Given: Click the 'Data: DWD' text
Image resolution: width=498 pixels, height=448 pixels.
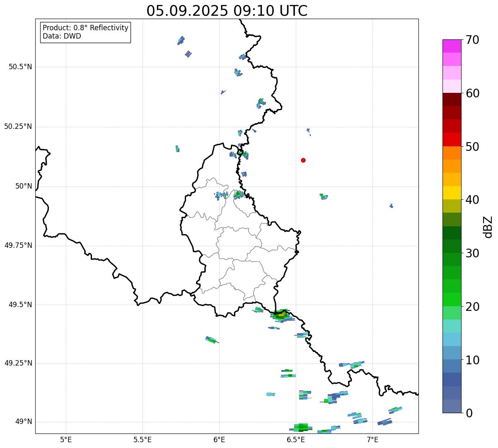Looking at the screenshot, I should click(x=62, y=36).
